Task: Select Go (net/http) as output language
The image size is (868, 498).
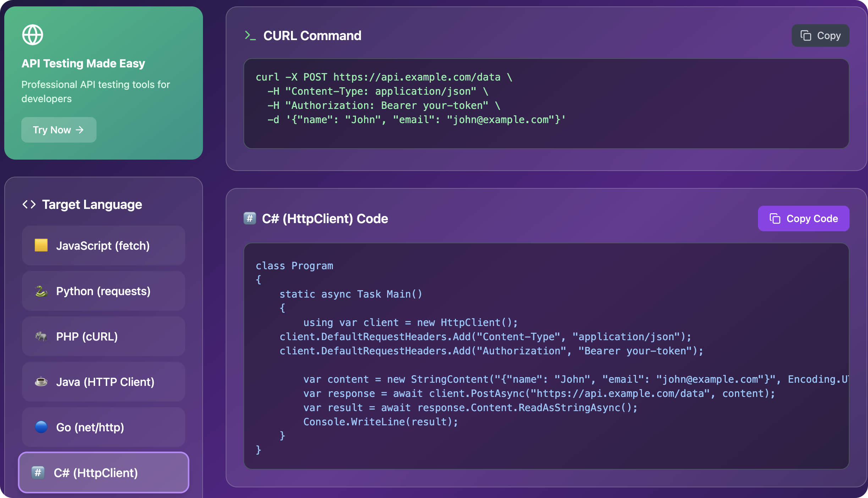Action: point(103,427)
